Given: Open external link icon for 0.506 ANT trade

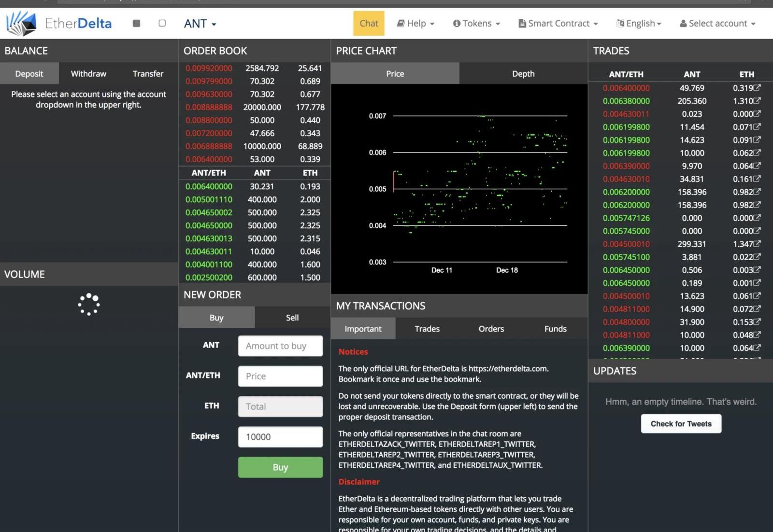Looking at the screenshot, I should (x=757, y=270).
